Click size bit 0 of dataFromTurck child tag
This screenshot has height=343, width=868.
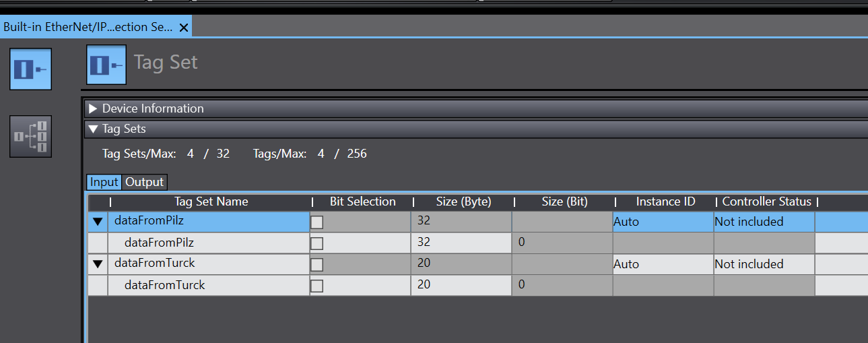point(562,285)
